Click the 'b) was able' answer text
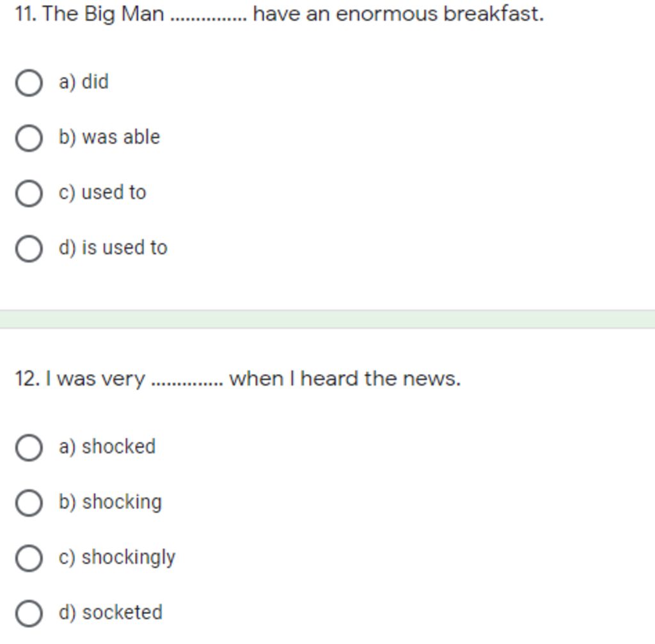 click(109, 137)
